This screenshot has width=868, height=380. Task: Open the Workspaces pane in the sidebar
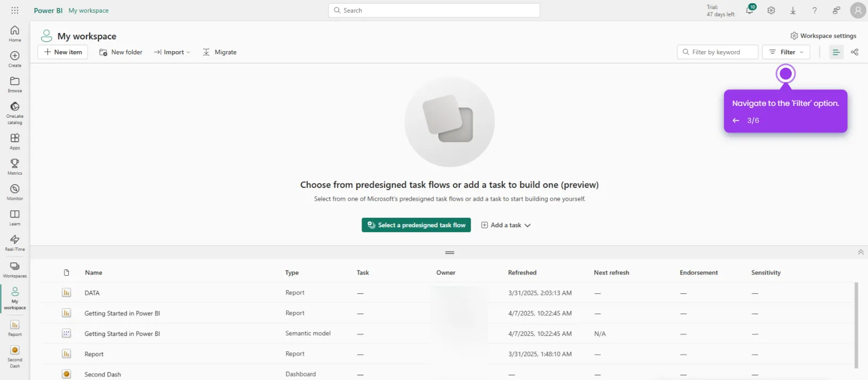click(x=15, y=269)
